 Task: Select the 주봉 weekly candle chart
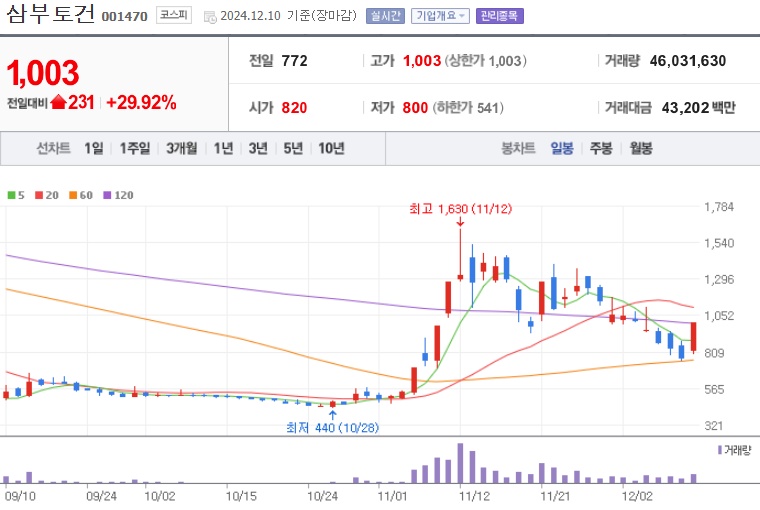point(601,148)
